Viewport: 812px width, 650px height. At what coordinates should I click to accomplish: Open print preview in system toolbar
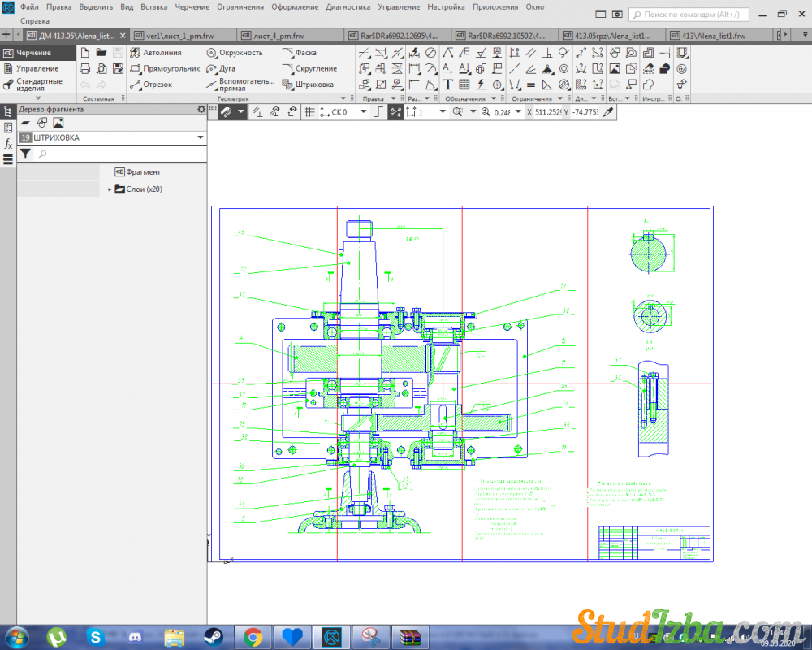pos(101,69)
